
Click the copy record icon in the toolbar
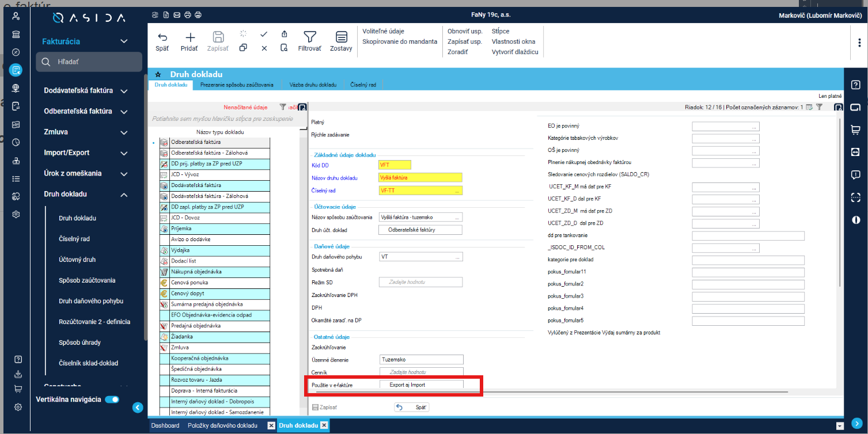click(243, 48)
